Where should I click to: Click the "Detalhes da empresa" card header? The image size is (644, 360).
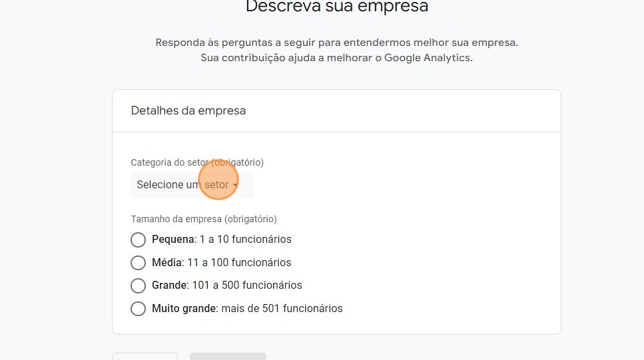[188, 111]
